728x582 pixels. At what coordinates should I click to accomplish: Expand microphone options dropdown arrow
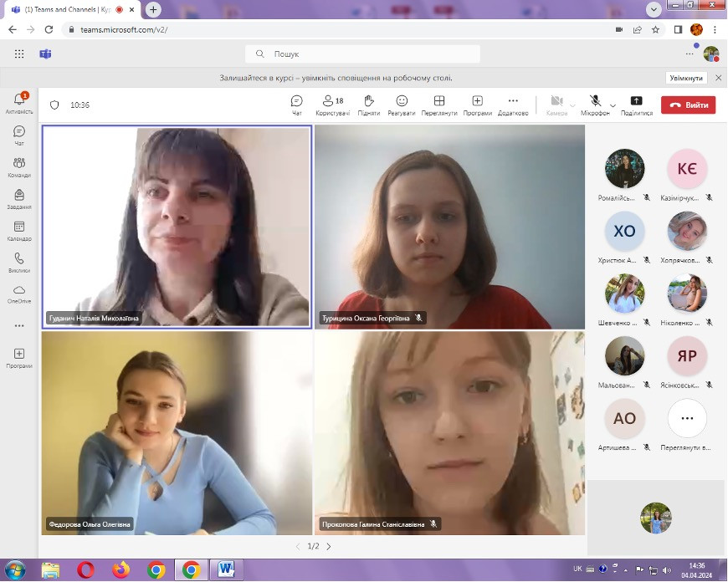tap(613, 105)
